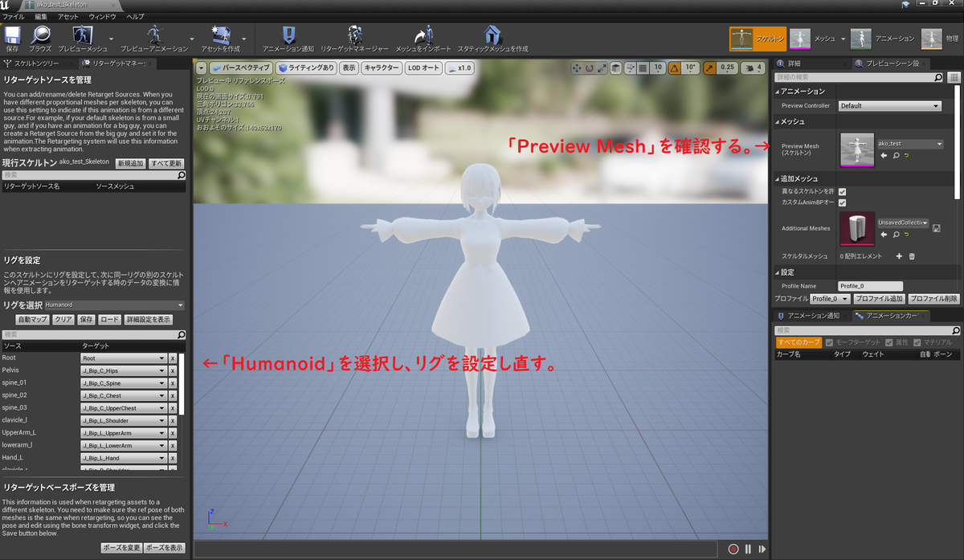Click the red record button on the timeline
The image size is (964, 560).
click(733, 548)
